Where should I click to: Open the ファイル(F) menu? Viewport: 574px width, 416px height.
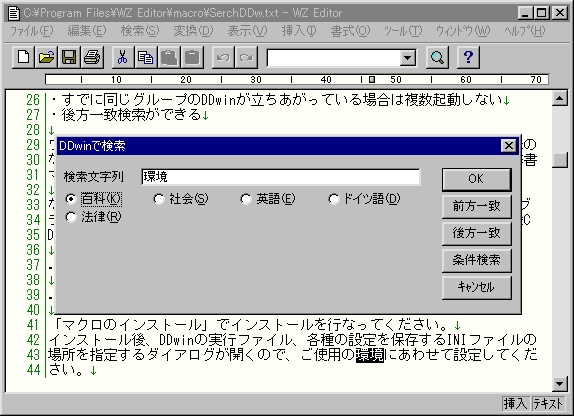coord(31,31)
